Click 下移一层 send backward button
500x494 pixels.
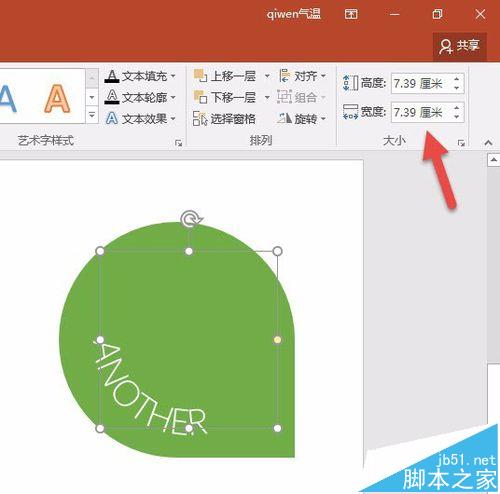click(225, 97)
